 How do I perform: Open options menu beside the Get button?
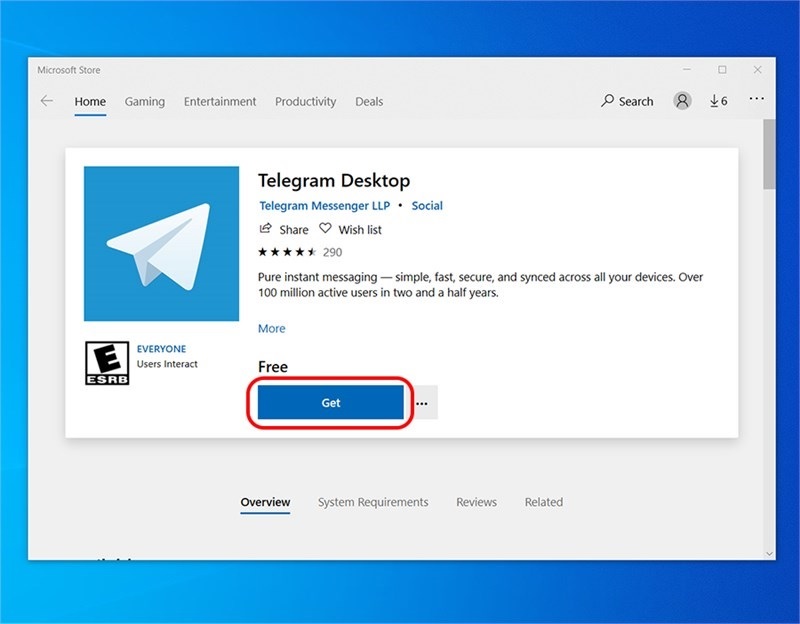tap(421, 402)
